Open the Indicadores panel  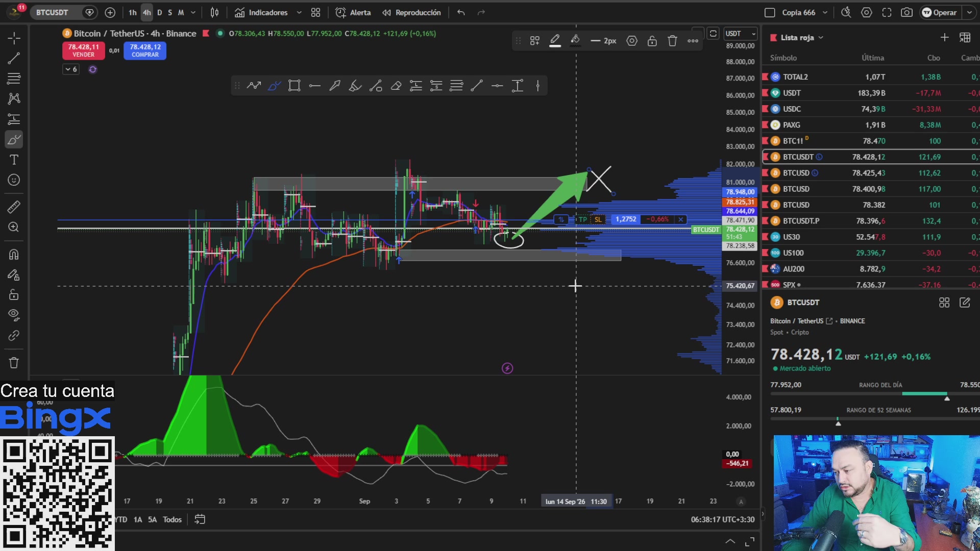tap(261, 12)
